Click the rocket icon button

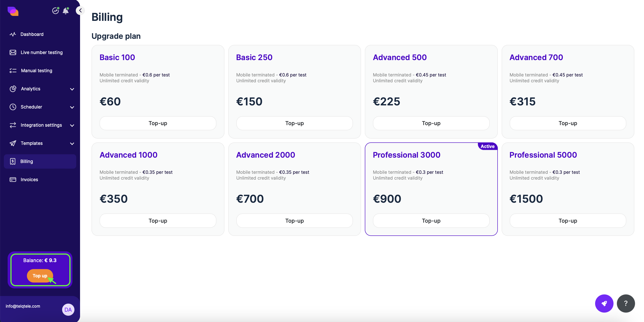(604, 303)
